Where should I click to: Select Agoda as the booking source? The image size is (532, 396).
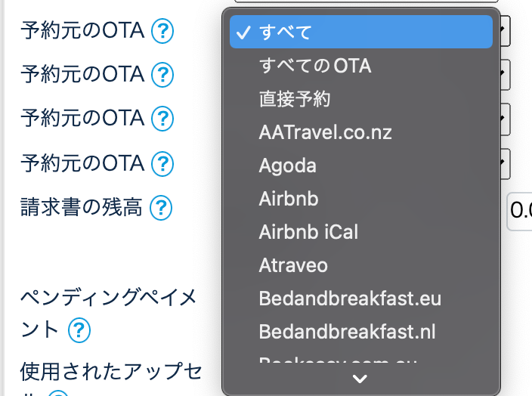(x=287, y=166)
